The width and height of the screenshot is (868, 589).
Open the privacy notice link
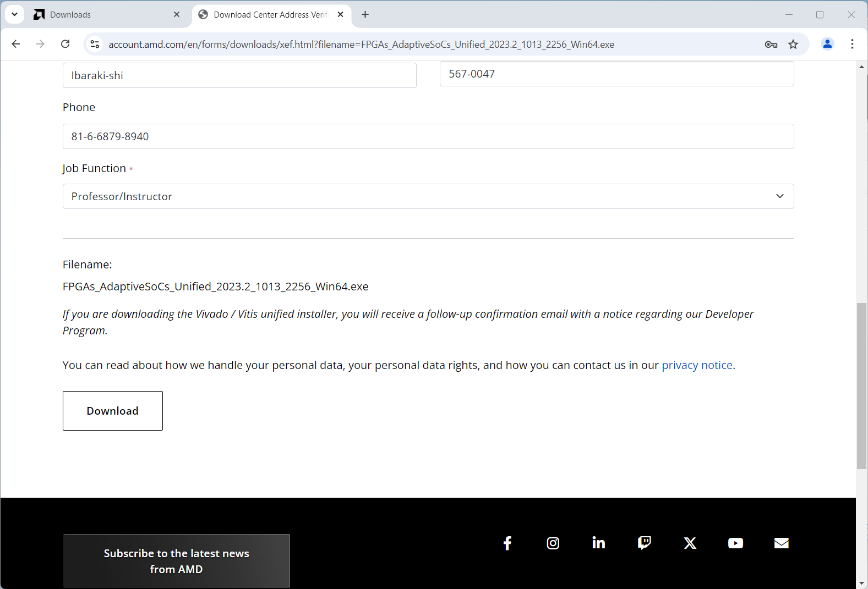point(696,365)
